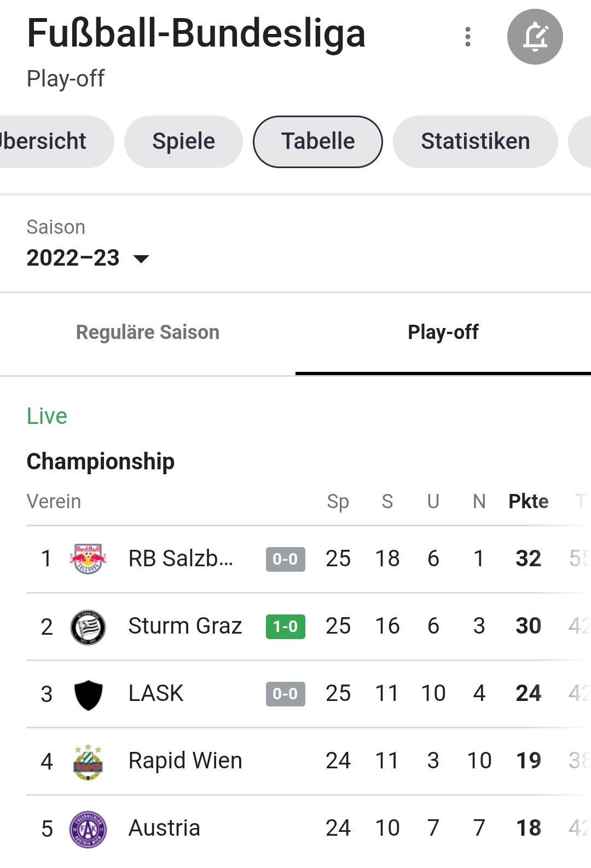Screen dimensions: 591x868
Task: Open RB Salzburg live score 0-0 badge
Action: click(x=285, y=559)
